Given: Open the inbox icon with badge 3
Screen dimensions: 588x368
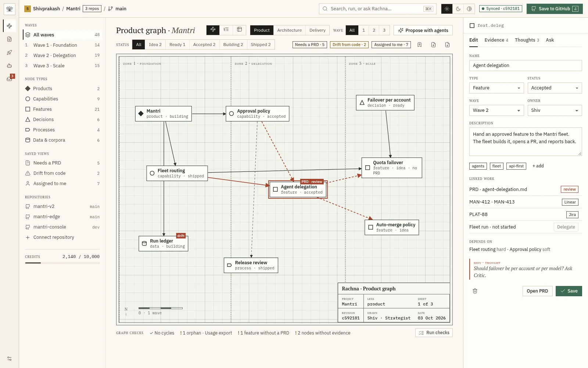Looking at the screenshot, I should click(10, 78).
